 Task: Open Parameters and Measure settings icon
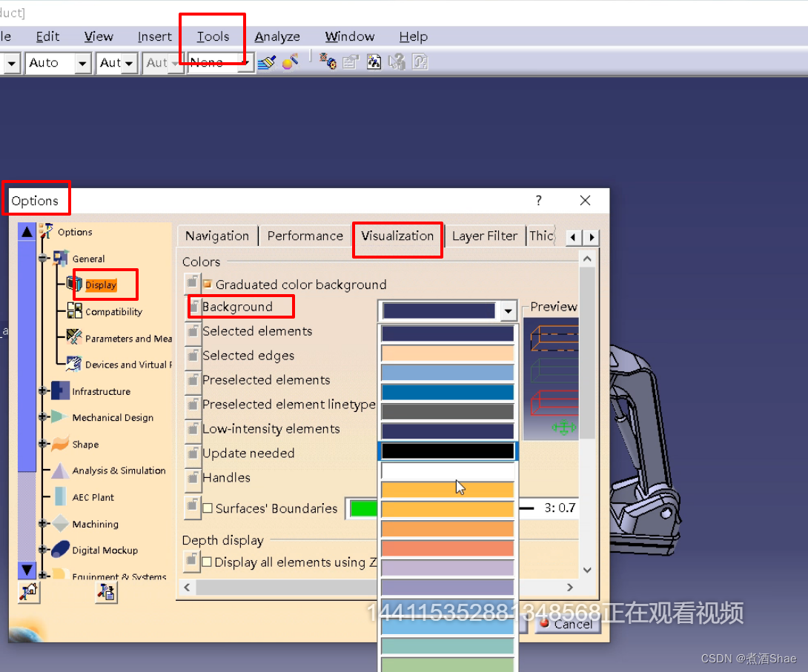pyautogui.click(x=74, y=338)
